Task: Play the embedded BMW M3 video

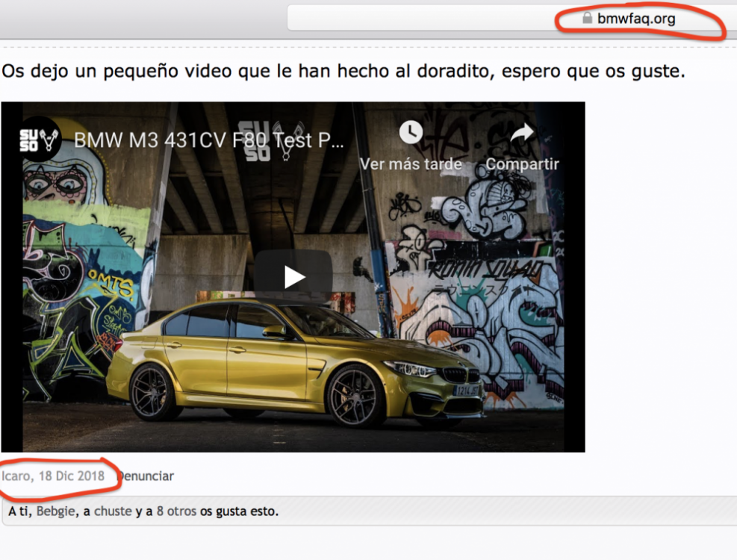Action: 293,276
